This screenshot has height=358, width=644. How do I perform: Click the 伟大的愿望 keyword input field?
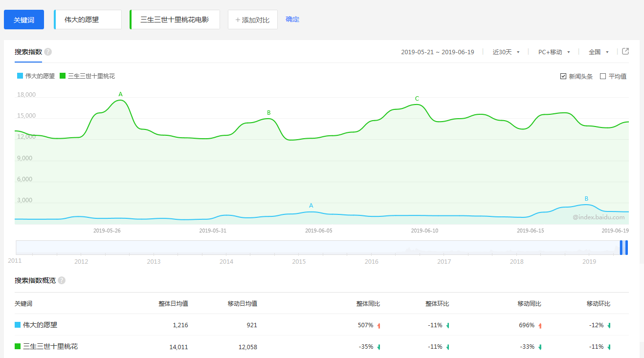(x=88, y=20)
